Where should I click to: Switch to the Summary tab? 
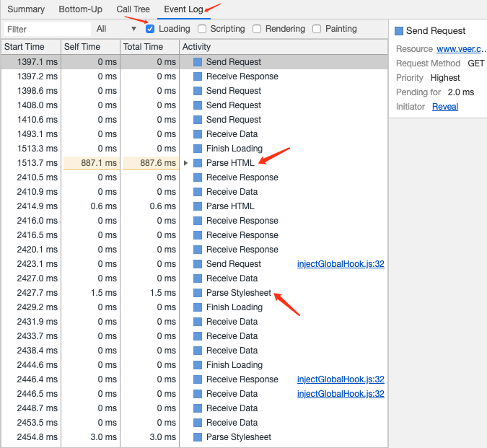coord(26,9)
